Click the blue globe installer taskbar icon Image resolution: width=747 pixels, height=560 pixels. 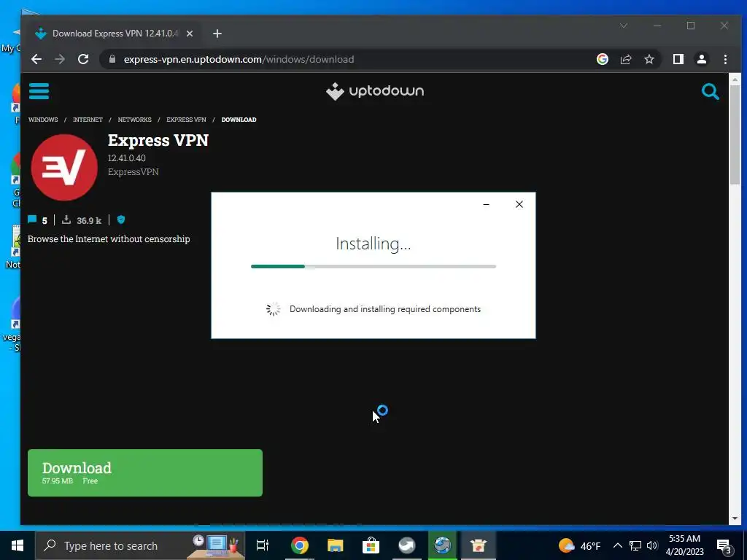tap(443, 545)
